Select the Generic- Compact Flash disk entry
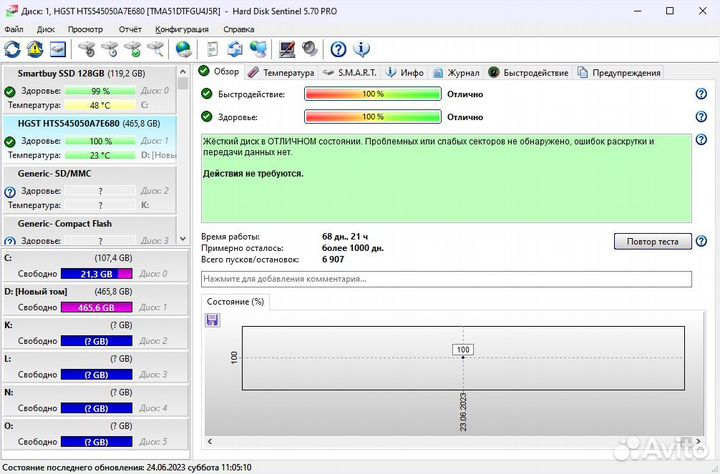720x474 pixels. tap(90, 231)
